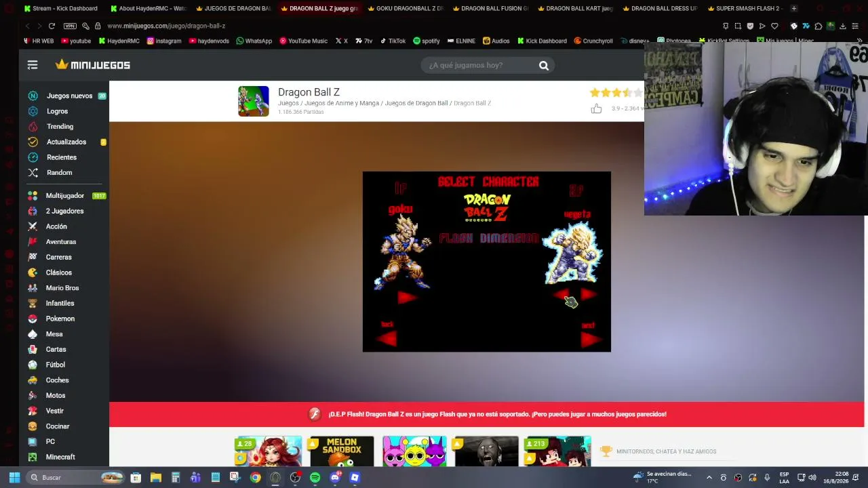Open browser downloads icon
Viewport: 868px width, 488px height.
tap(843, 26)
